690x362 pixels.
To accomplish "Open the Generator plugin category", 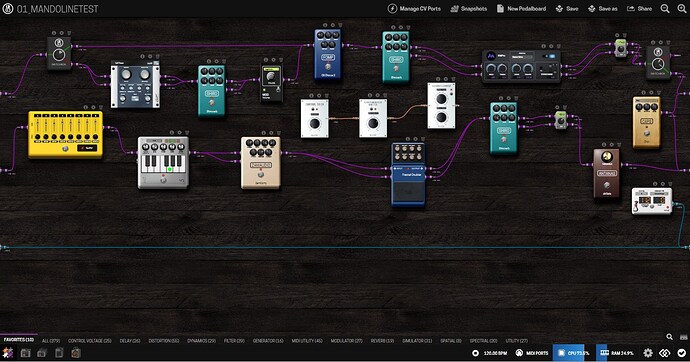I will pos(268,340).
